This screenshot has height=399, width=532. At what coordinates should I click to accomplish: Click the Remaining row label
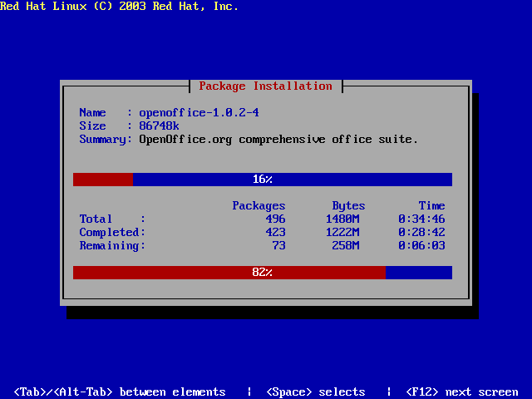coord(112,246)
